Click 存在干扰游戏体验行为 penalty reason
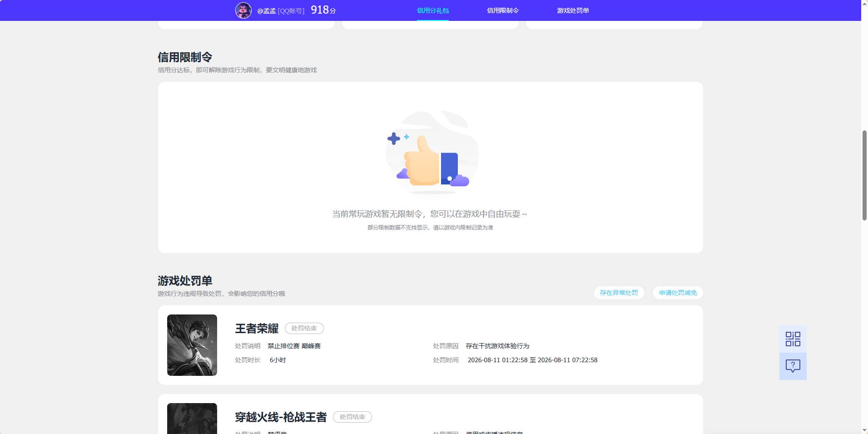This screenshot has height=434, width=868. (x=497, y=346)
